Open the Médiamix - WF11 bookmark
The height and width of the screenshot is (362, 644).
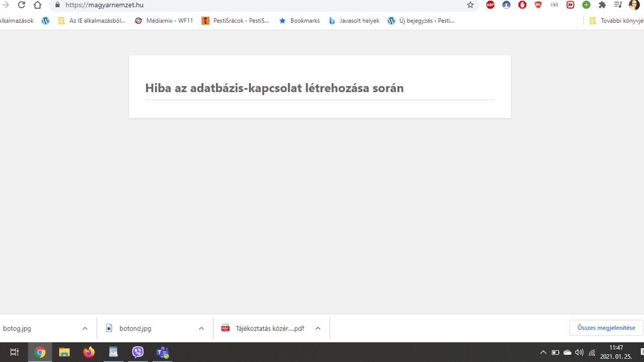point(164,21)
